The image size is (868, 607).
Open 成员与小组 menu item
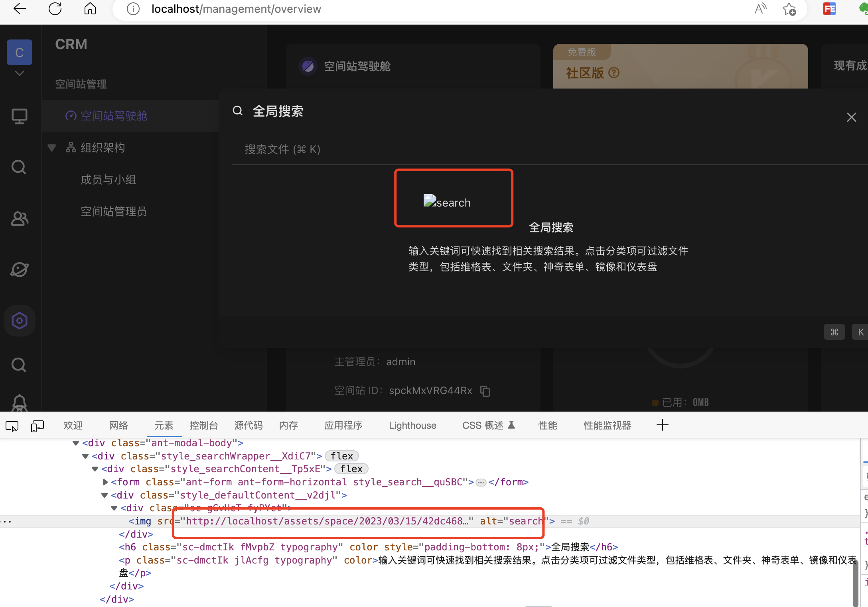[108, 180]
